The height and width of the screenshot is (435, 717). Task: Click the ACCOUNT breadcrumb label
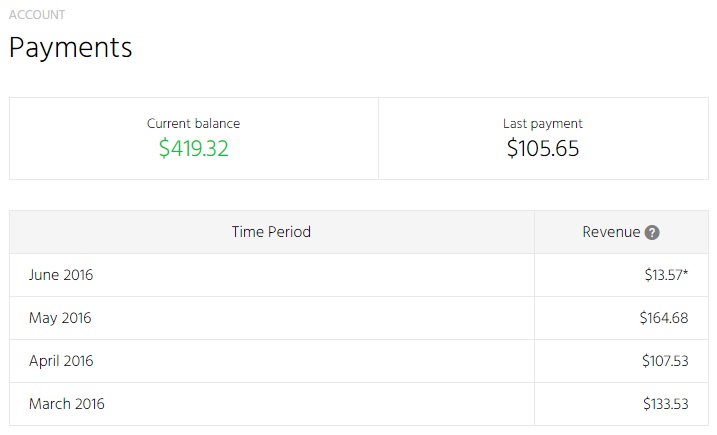(37, 15)
